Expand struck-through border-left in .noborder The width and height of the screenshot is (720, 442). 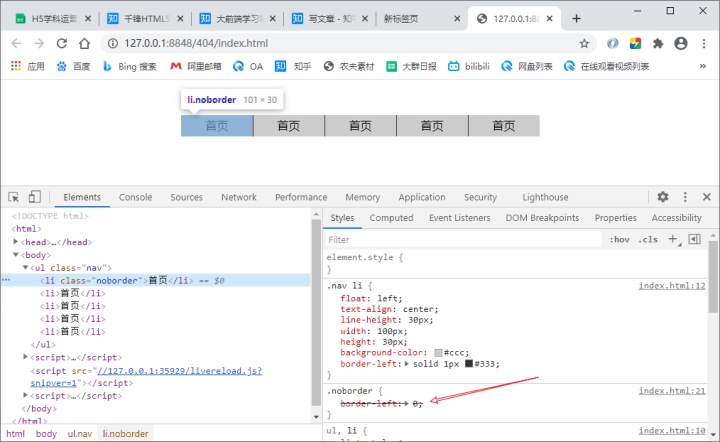[x=406, y=404]
